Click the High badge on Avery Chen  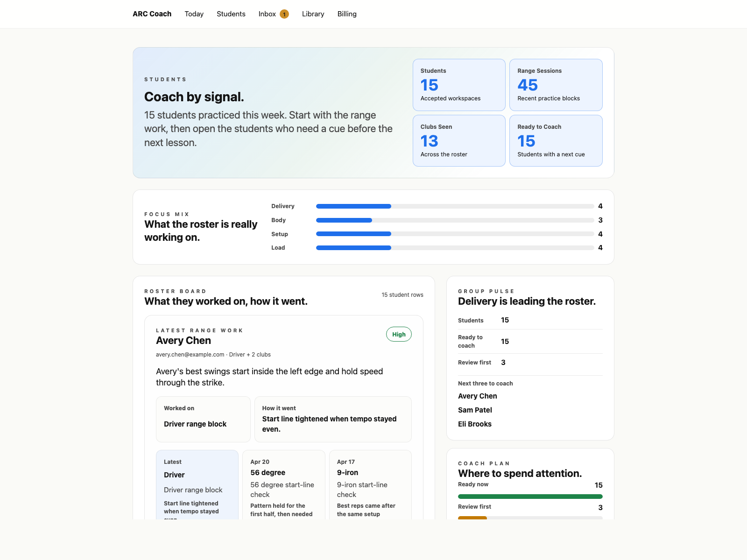[x=399, y=334]
